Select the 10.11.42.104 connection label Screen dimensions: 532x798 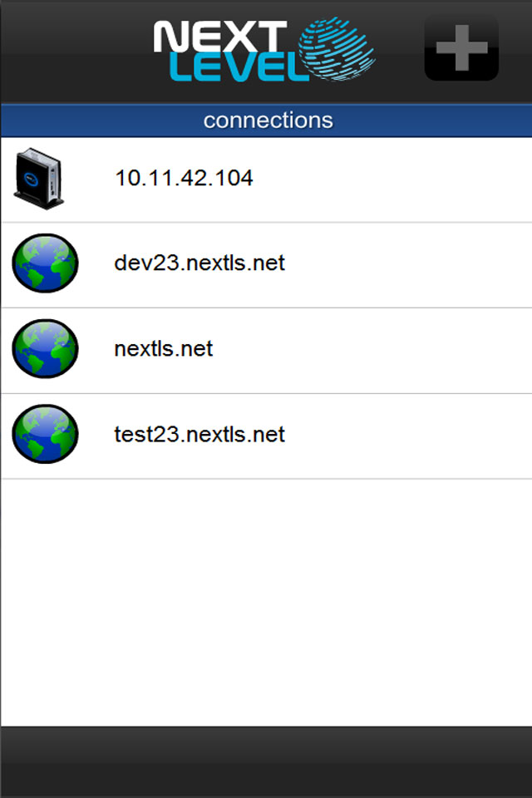(184, 177)
